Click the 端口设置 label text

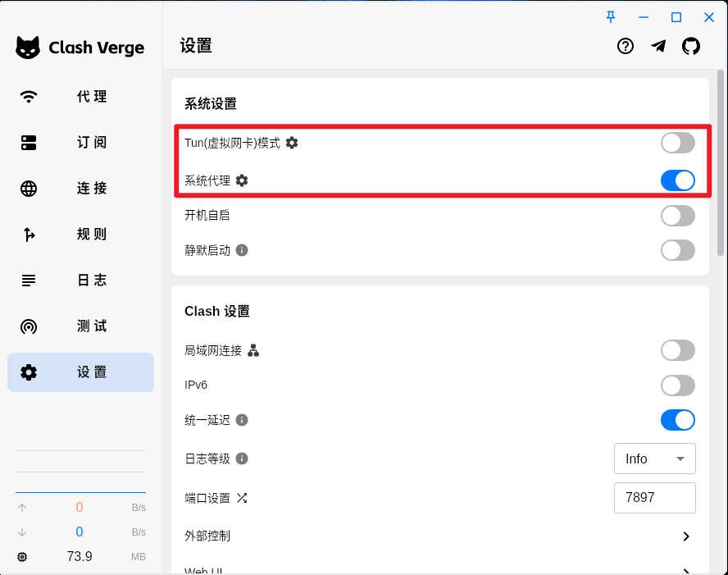(x=207, y=498)
